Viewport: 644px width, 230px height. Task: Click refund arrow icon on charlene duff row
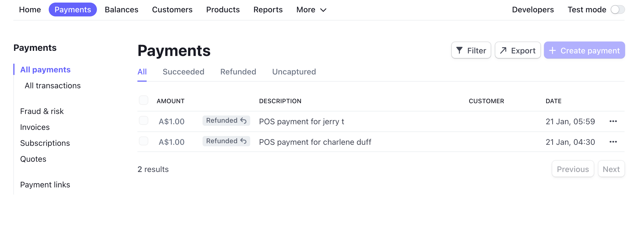pyautogui.click(x=243, y=141)
